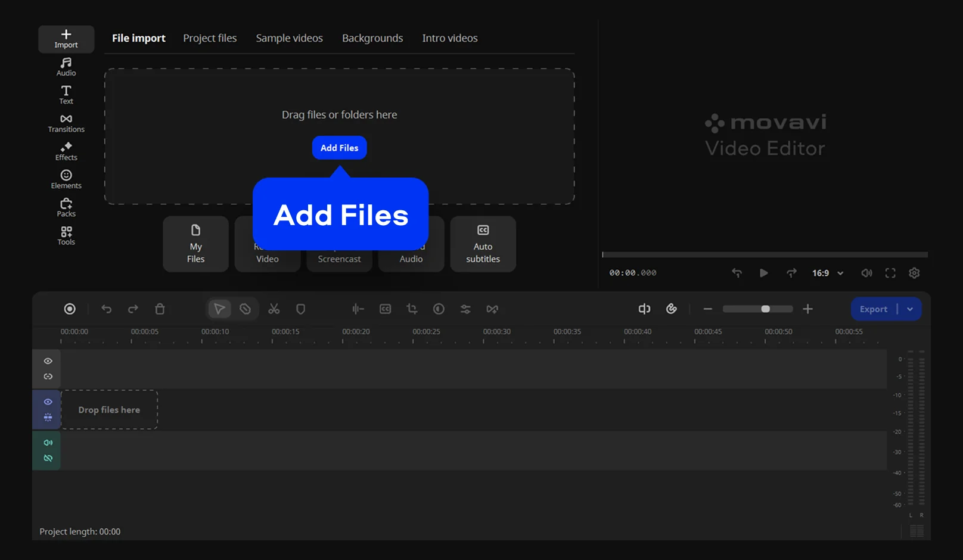
Task: Mute the audio track
Action: click(48, 443)
